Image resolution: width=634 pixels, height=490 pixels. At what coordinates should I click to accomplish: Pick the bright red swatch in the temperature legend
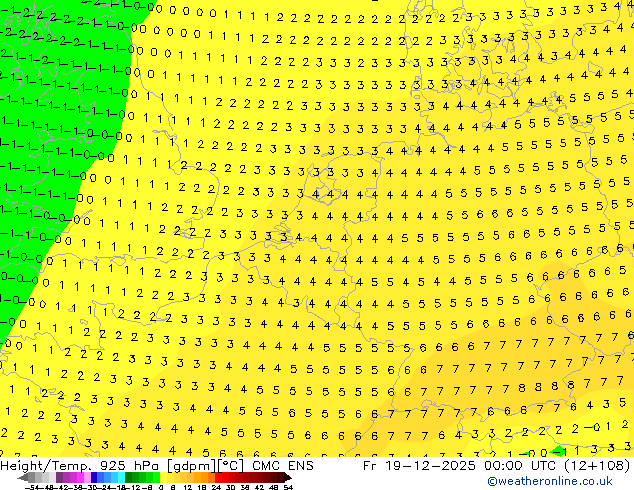(218, 478)
